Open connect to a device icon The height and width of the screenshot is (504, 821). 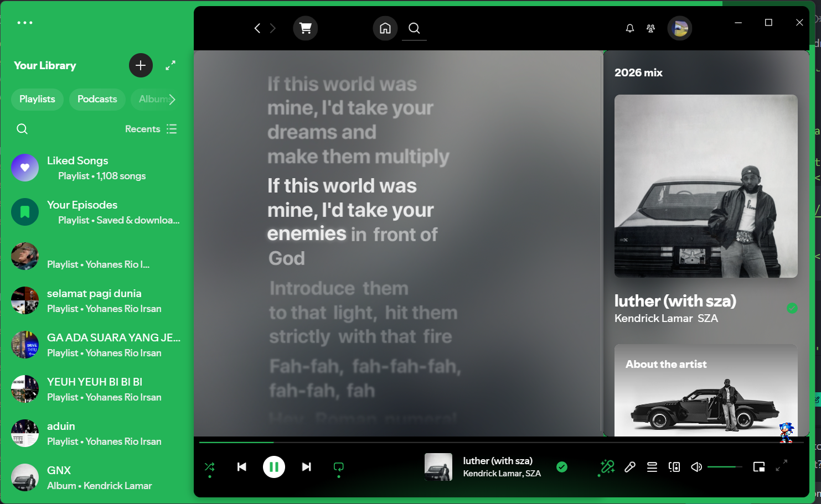coord(674,467)
